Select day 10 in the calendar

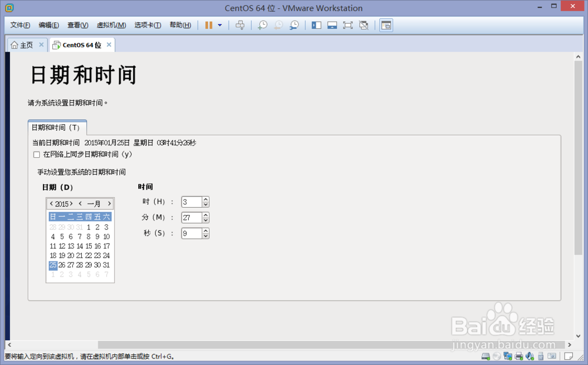(106, 237)
